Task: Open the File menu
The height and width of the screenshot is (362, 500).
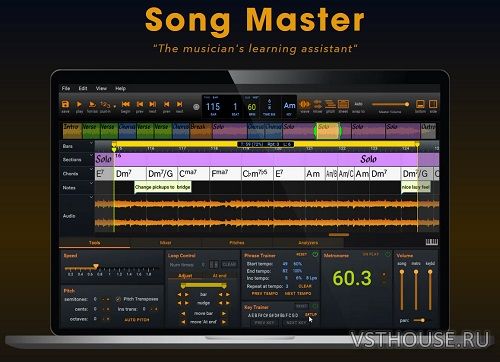Action: tap(66, 88)
